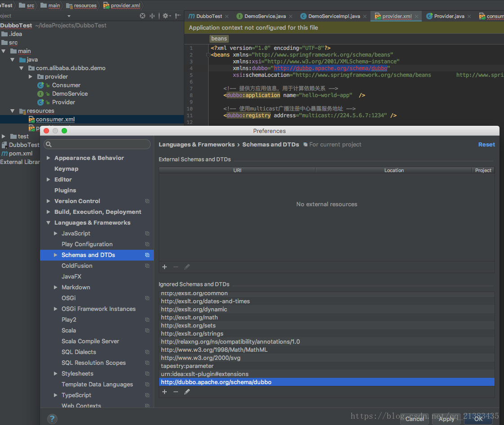Image resolution: width=504 pixels, height=425 pixels.
Task: Collapse the resources folder in project tree
Action: pyautogui.click(x=13, y=111)
